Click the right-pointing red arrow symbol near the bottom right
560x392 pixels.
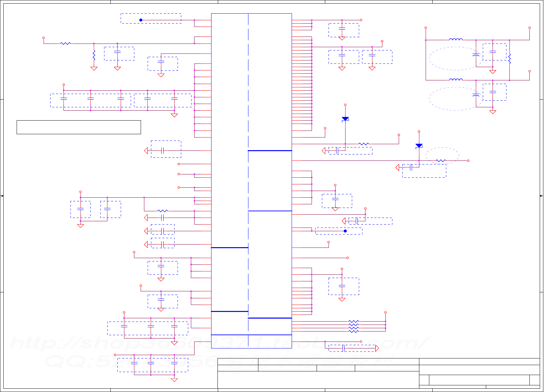pyautogui.click(x=377, y=348)
